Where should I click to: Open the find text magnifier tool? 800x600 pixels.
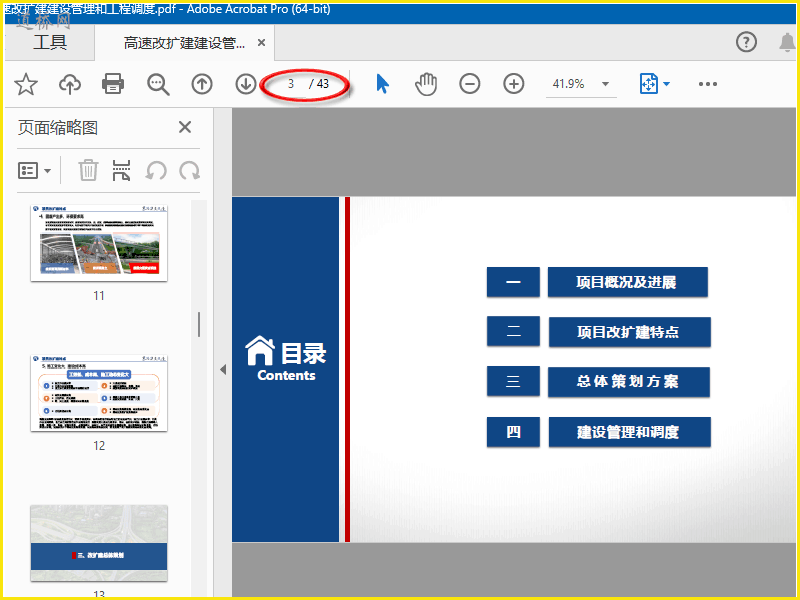pos(158,84)
